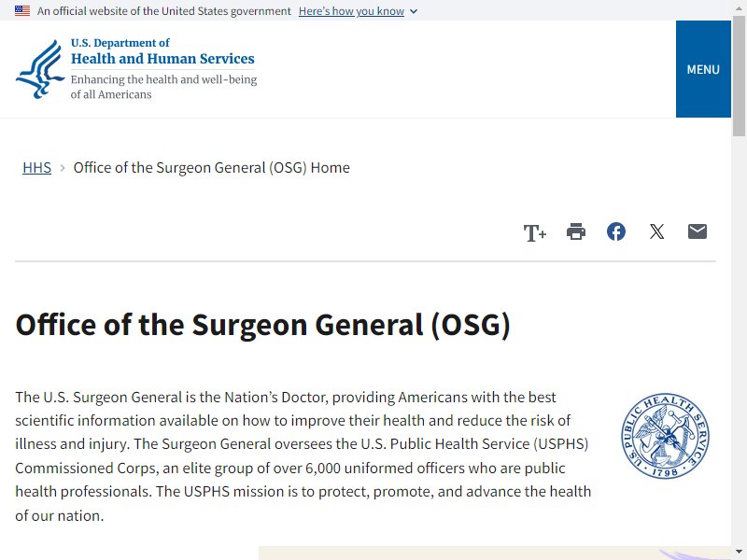Click the HHS eagle logo
Image resolution: width=747 pixels, height=560 pixels.
pyautogui.click(x=40, y=69)
